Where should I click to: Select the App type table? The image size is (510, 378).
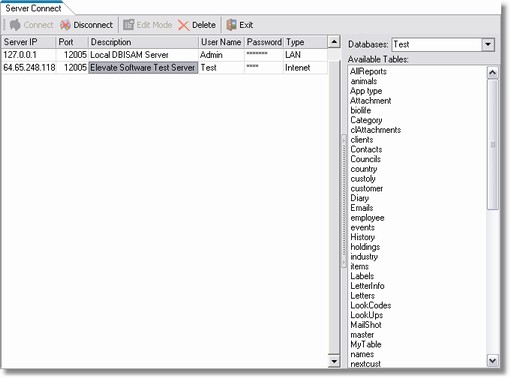(x=366, y=91)
